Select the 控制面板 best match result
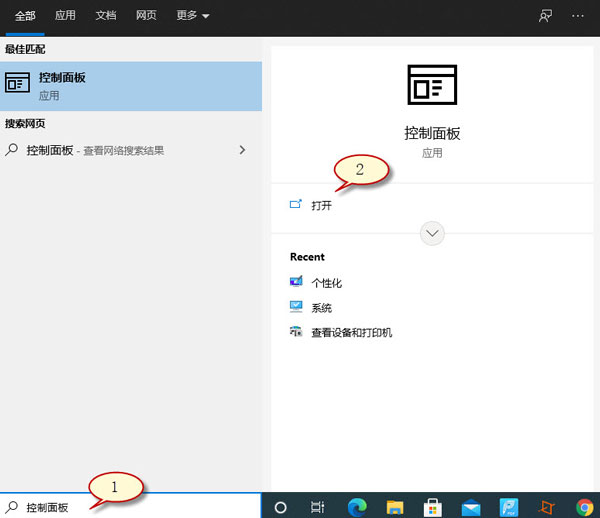Image resolution: width=600 pixels, height=518 pixels. [131, 86]
